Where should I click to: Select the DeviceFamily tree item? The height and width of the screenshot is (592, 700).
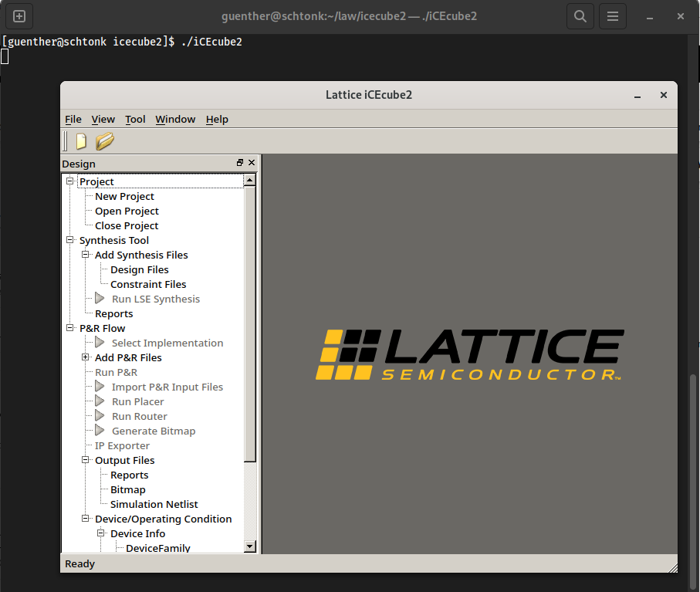click(x=158, y=548)
